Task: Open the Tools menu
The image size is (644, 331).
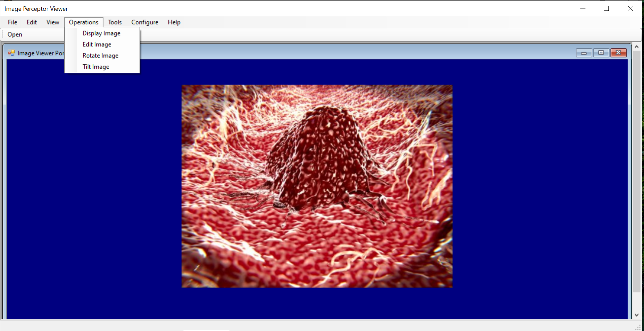Action: 115,22
